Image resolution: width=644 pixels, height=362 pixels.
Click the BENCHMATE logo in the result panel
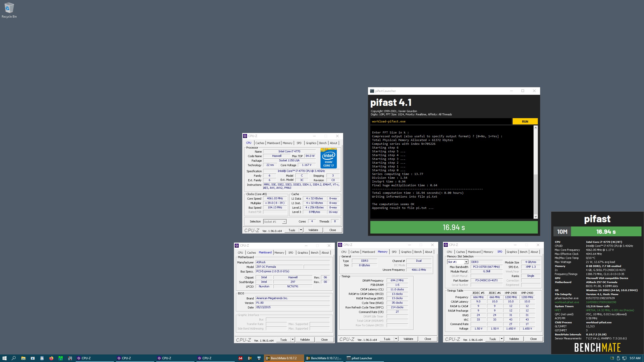click(597, 347)
